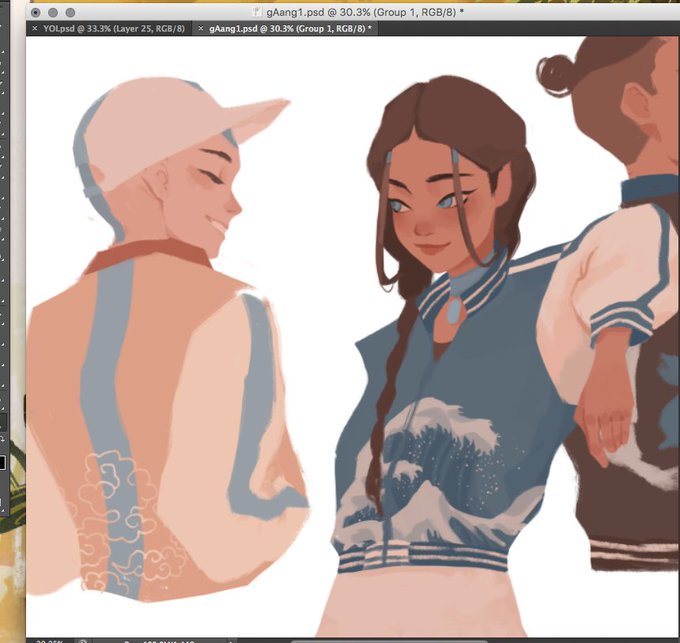This screenshot has width=680, height=643.
Task: Select the gAang1.psd document tab
Action: [x=290, y=29]
